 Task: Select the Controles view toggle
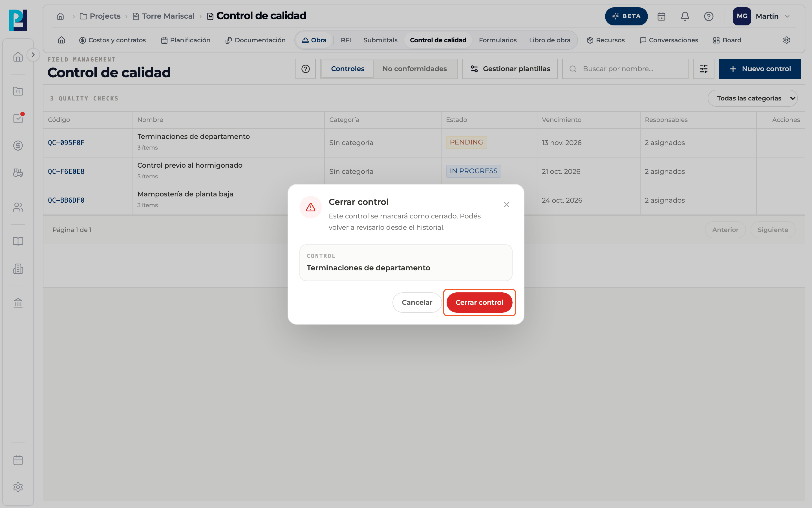point(348,69)
